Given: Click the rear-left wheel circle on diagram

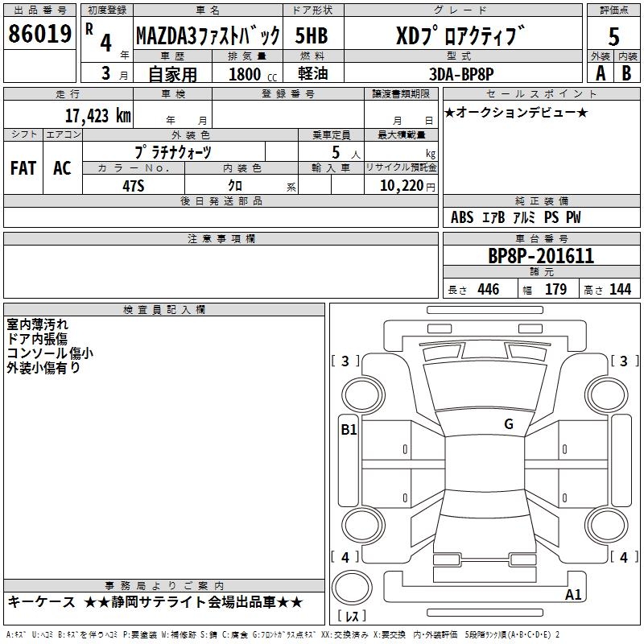Looking at the screenshot, I should (363, 525).
